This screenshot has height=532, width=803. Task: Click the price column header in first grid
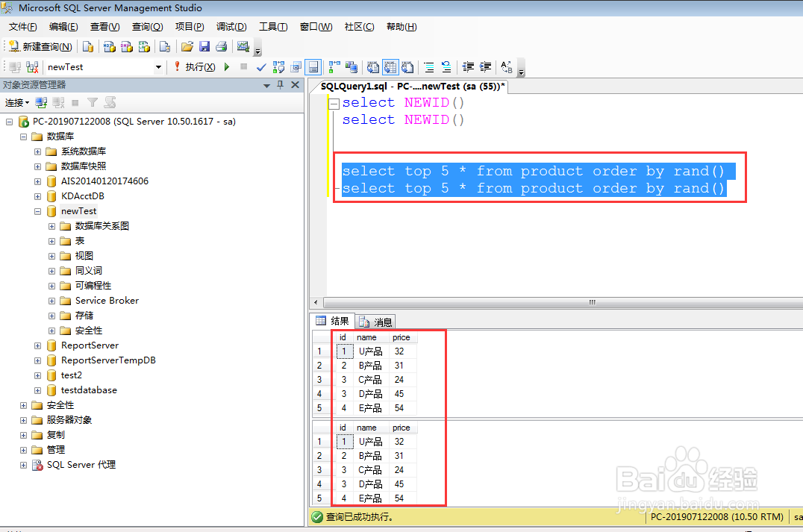[401, 338]
